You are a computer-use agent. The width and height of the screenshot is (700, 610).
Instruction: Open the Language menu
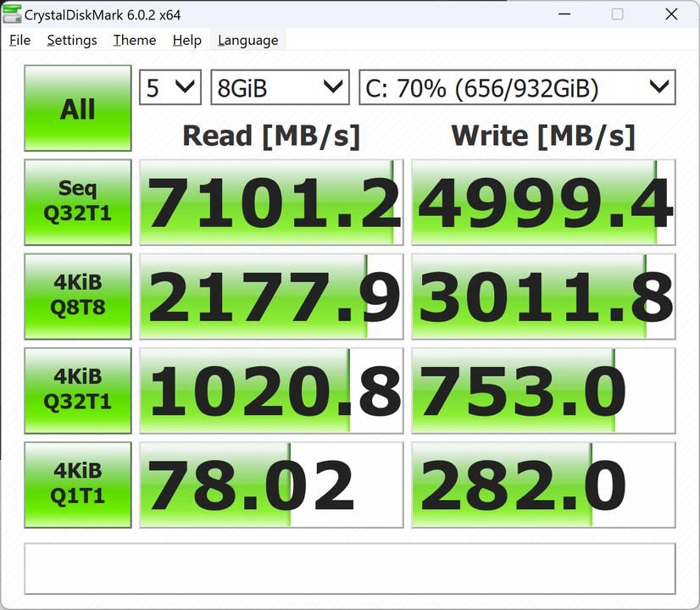247,40
